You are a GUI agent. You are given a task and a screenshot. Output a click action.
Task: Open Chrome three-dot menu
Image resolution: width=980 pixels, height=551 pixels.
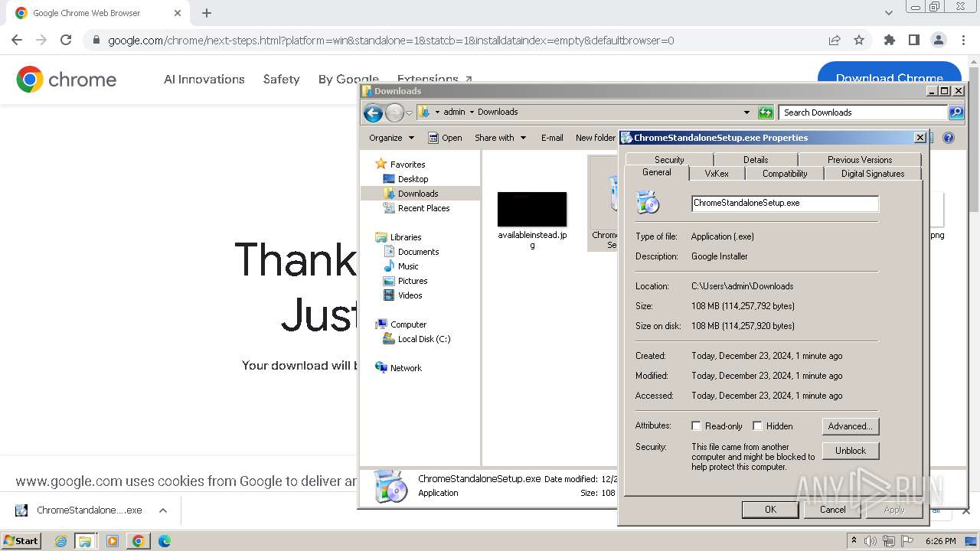pyautogui.click(x=962, y=40)
